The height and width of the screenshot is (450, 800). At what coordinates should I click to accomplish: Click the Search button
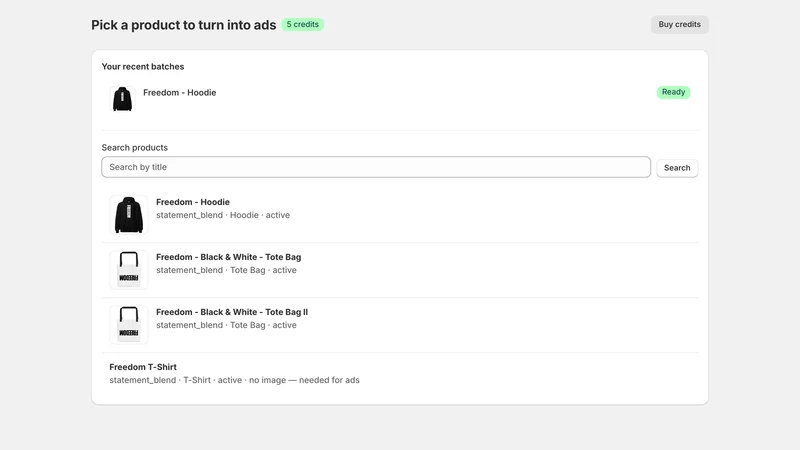[x=677, y=168]
